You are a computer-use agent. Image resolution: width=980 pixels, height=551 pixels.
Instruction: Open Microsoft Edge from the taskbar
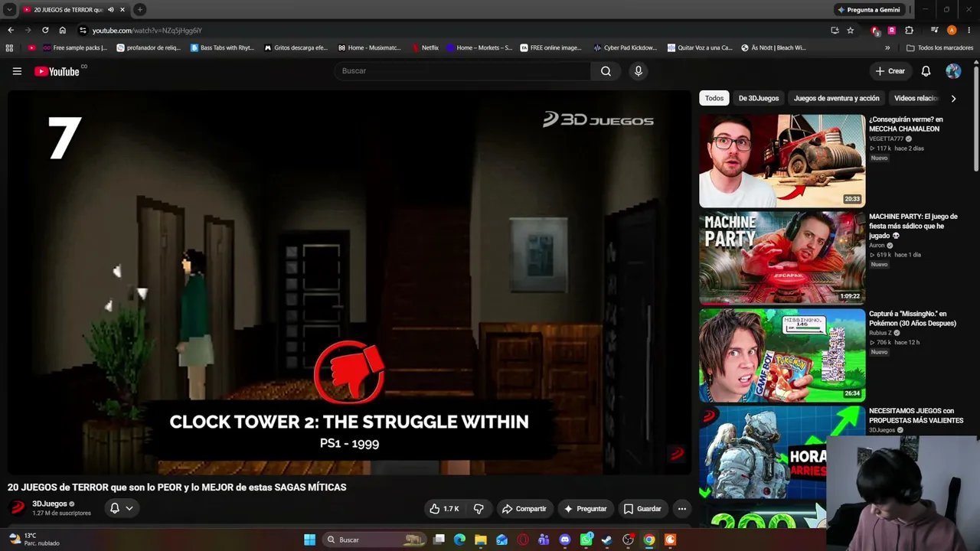click(459, 540)
